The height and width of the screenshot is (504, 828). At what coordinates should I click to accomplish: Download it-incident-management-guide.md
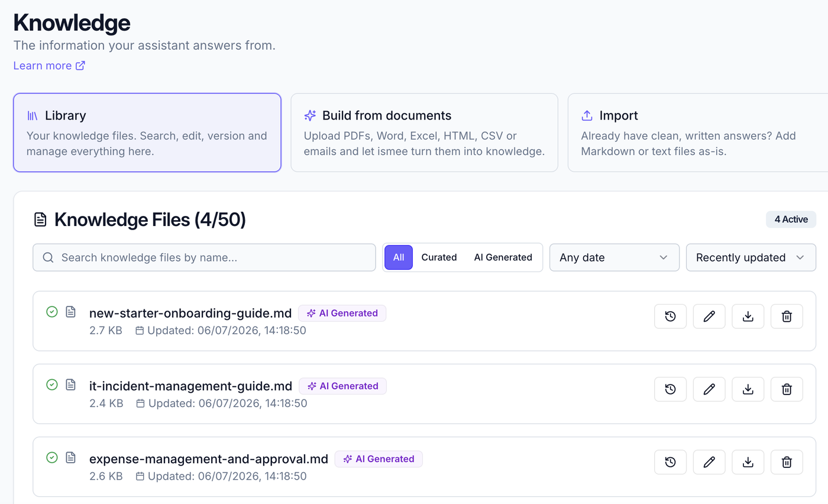[x=748, y=389]
